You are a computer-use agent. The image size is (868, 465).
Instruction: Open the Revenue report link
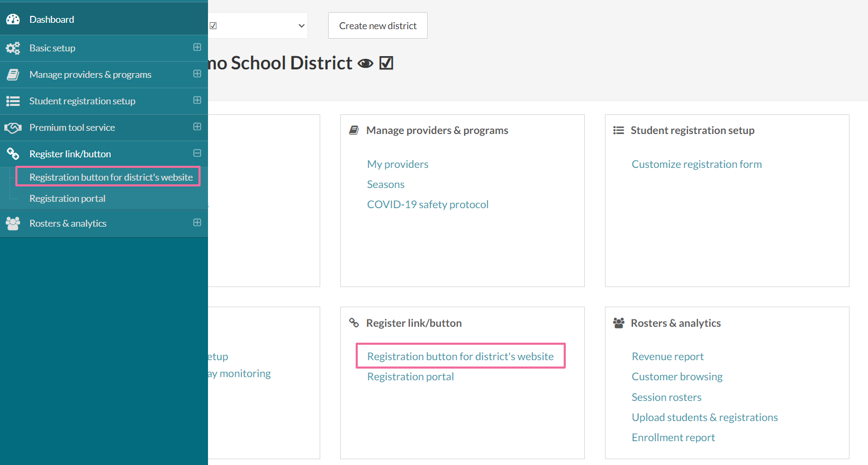[667, 356]
